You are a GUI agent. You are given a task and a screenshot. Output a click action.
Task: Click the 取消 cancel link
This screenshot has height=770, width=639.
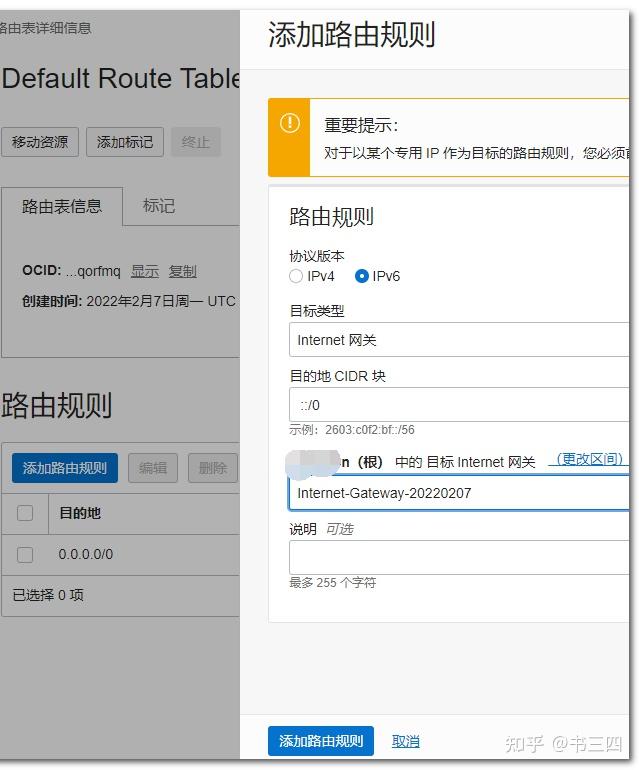click(x=405, y=741)
